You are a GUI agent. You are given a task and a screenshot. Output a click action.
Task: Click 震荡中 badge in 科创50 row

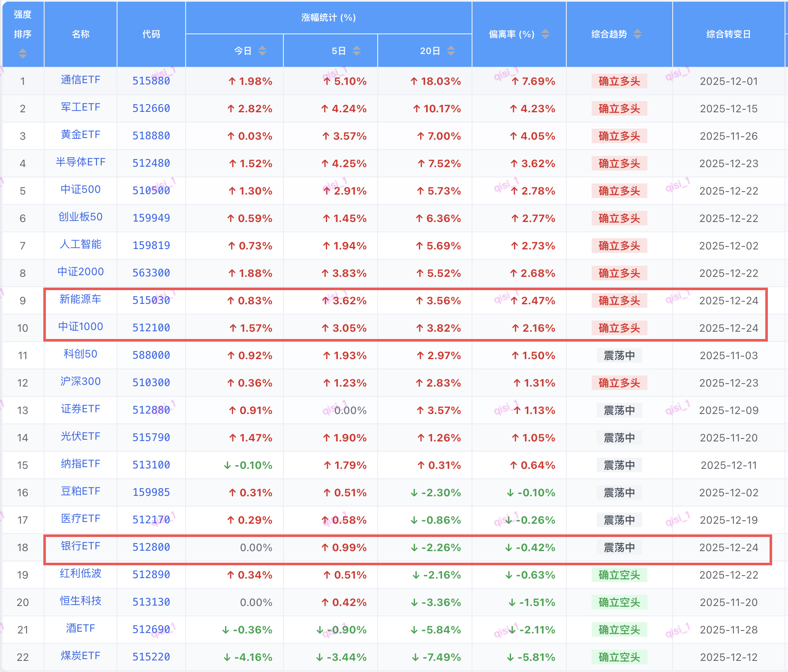click(x=619, y=355)
